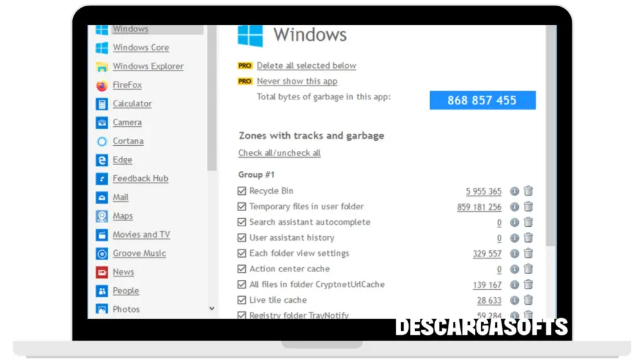644x362 pixels.
Task: Toggle Action center cache checkbox
Action: pyautogui.click(x=242, y=269)
